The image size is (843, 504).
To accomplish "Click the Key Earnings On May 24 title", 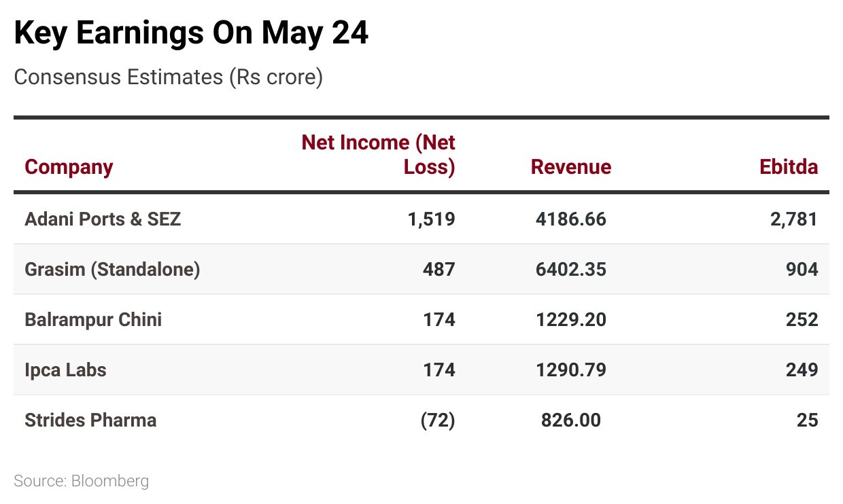I will [x=191, y=33].
